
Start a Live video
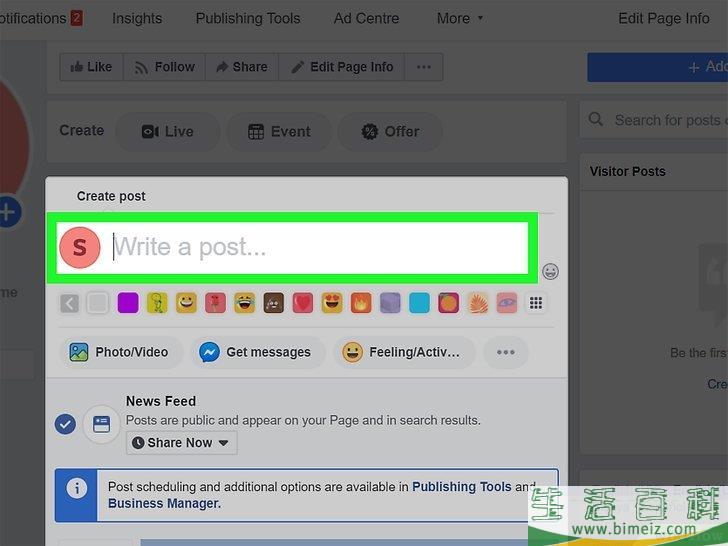(168, 131)
